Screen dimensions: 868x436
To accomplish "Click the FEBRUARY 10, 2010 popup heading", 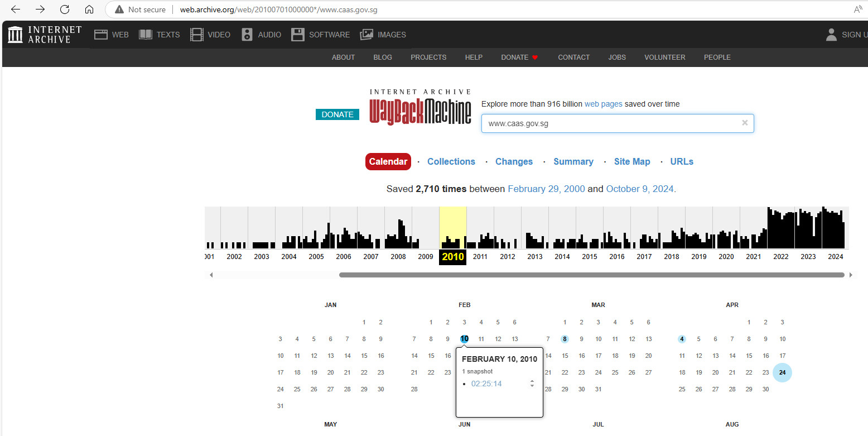I will point(499,359).
